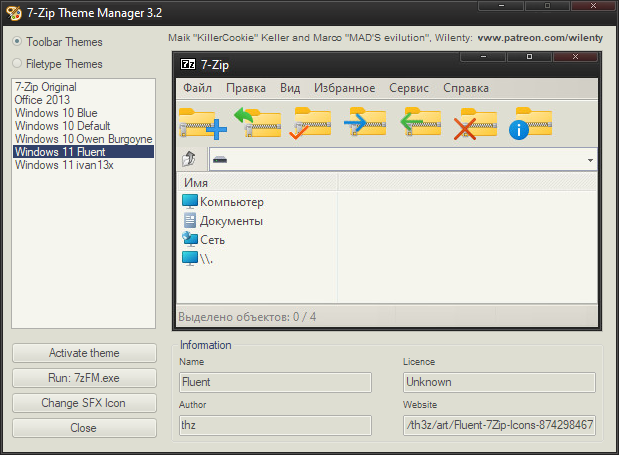The height and width of the screenshot is (455, 619).
Task: Open the Избранное menu
Action: (x=345, y=88)
